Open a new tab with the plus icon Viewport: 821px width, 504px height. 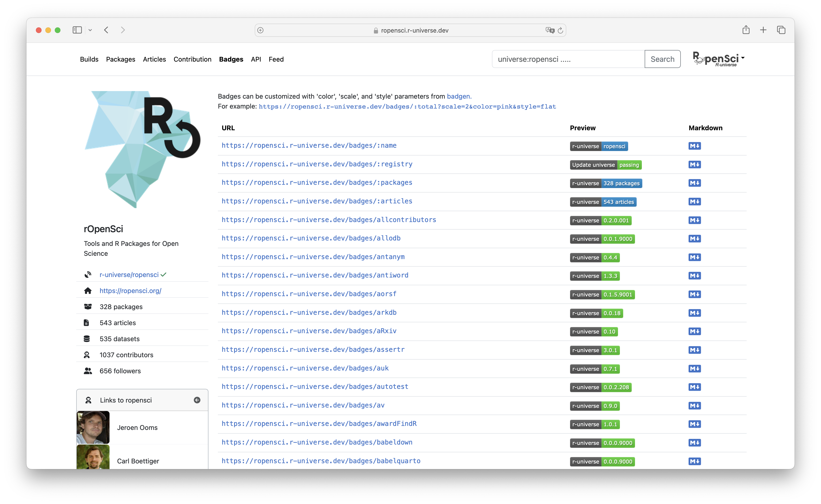[x=763, y=30]
